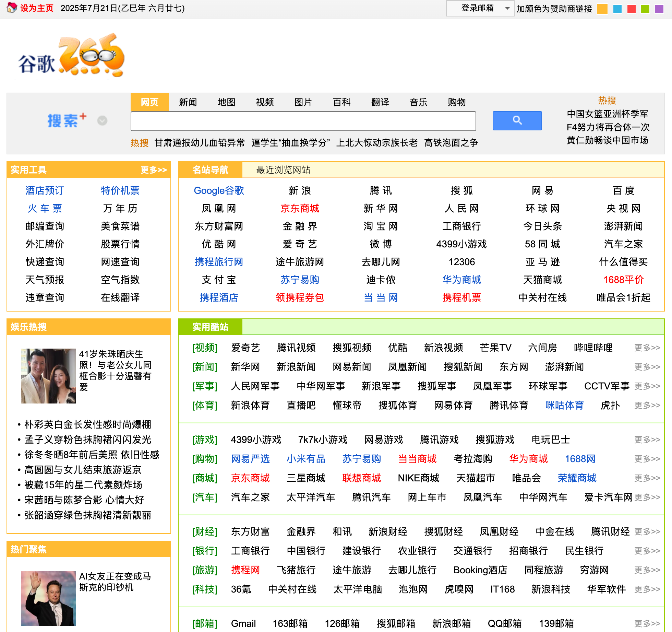Open the 名站导航 tab

coord(210,169)
